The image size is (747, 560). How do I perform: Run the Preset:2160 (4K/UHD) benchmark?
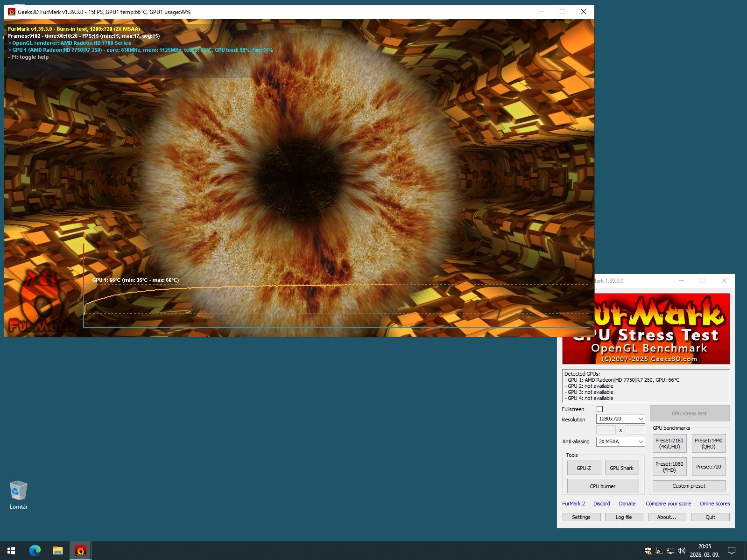pyautogui.click(x=669, y=444)
